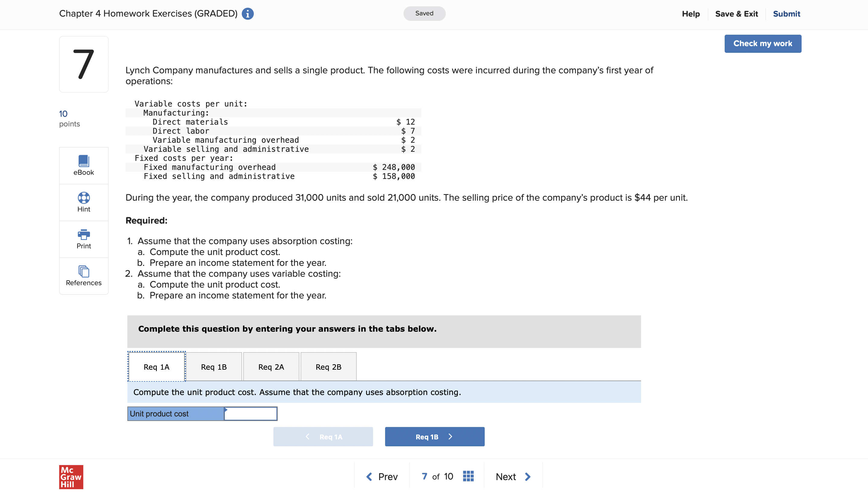Submit the homework assignment
The height and width of the screenshot is (494, 868).
pos(787,14)
